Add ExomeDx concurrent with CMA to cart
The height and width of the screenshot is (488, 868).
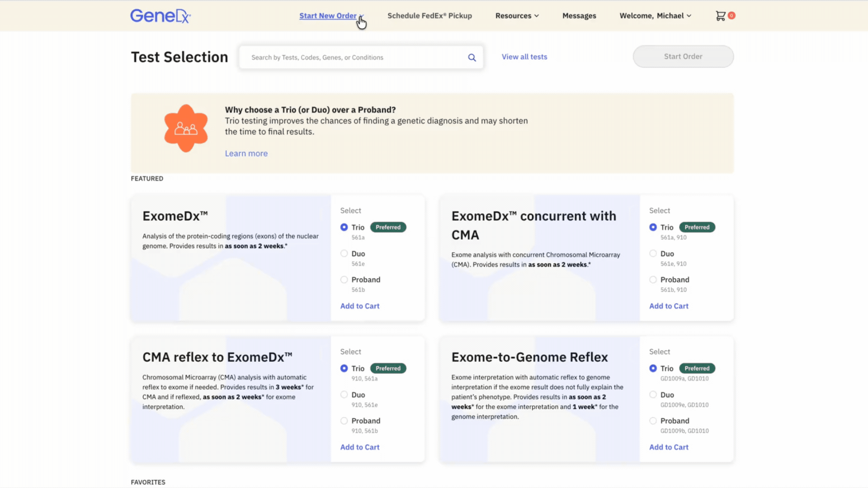pyautogui.click(x=669, y=306)
